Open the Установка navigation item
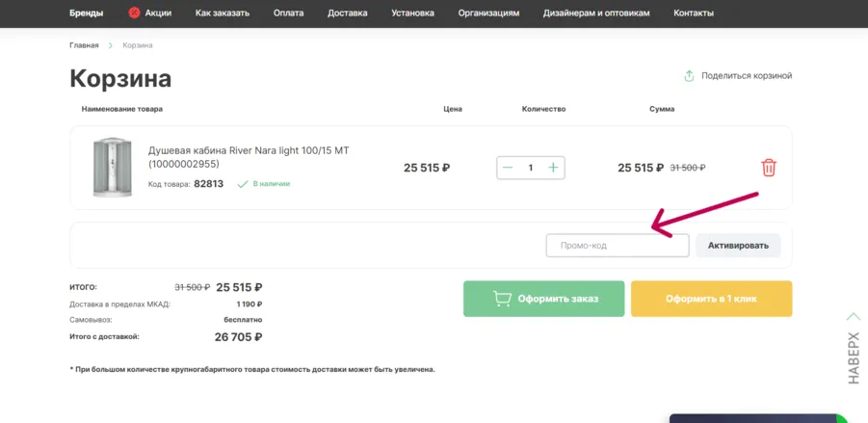868x423 pixels. click(x=412, y=13)
